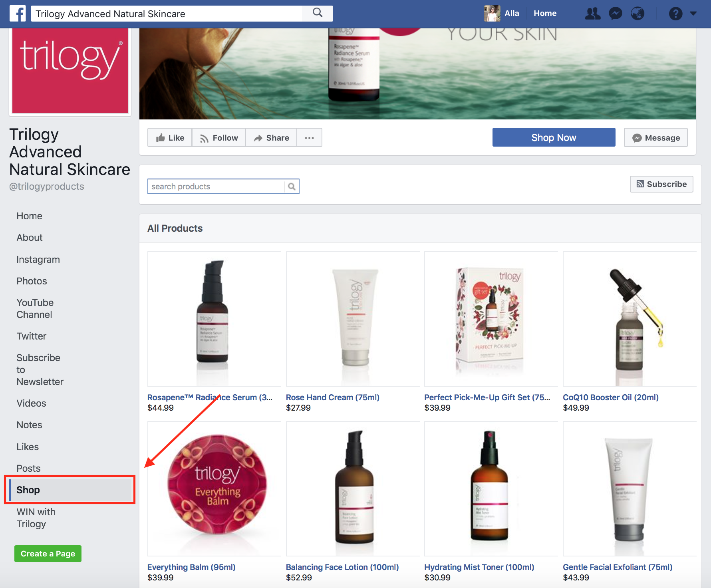Click Hydrating Mist Toner (100ml) link
The image size is (711, 588).
pyautogui.click(x=479, y=567)
